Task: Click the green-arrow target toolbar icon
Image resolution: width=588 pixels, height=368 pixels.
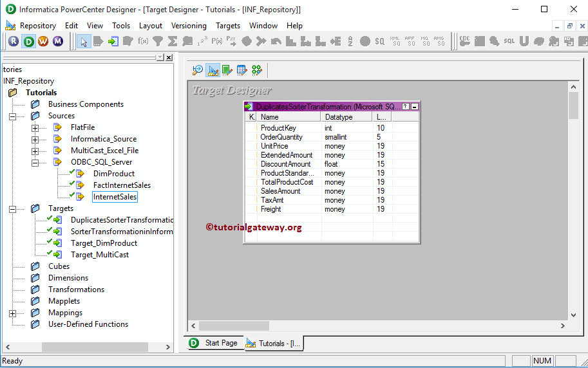Action: tap(113, 41)
